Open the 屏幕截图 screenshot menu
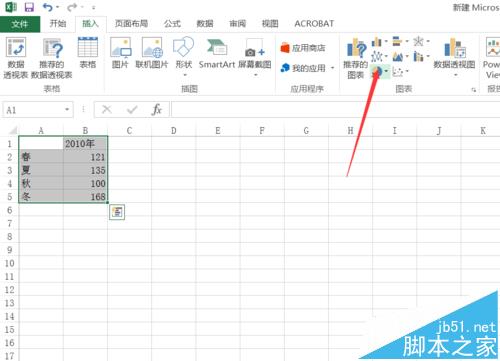The image size is (500, 361). click(255, 56)
